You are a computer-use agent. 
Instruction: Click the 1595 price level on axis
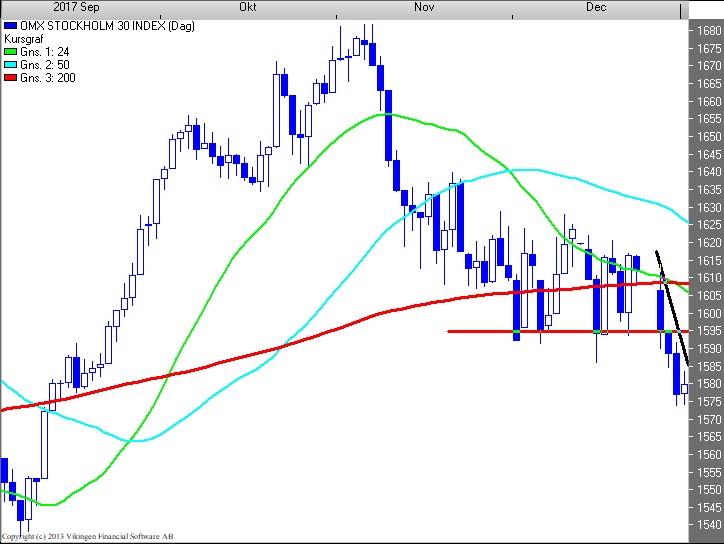pyautogui.click(x=707, y=331)
